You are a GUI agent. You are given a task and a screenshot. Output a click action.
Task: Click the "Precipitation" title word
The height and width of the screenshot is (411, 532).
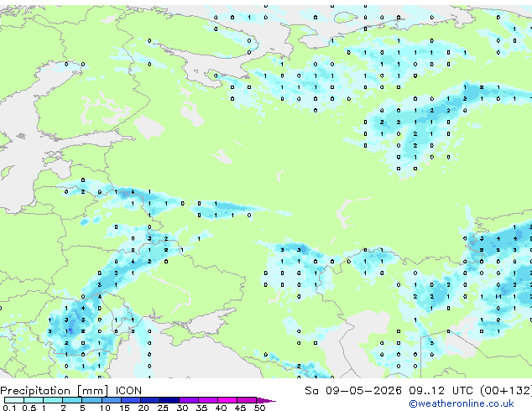coord(35,391)
